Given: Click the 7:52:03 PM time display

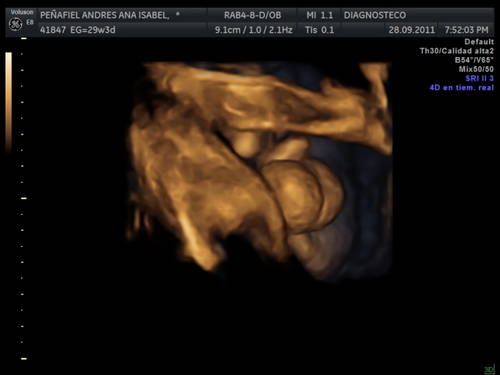Looking at the screenshot, I should click(466, 30).
